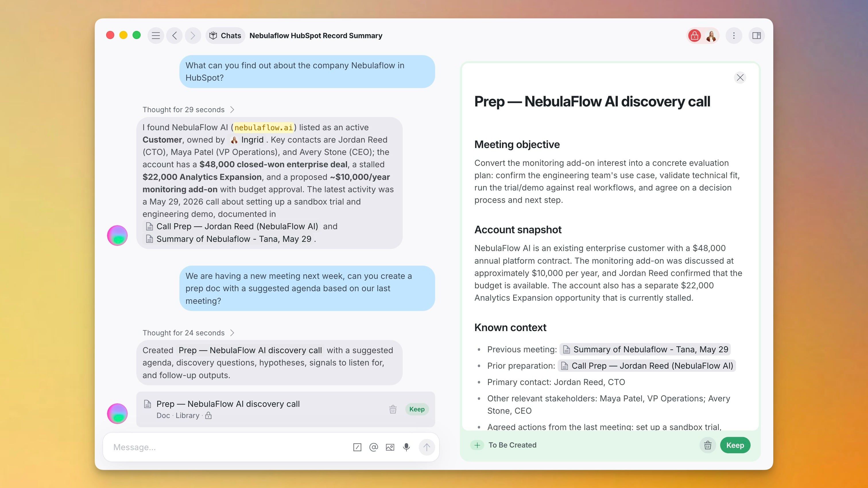Open 'Summary of Nebulaflow - Tana, May 29' in chat

[x=228, y=239]
